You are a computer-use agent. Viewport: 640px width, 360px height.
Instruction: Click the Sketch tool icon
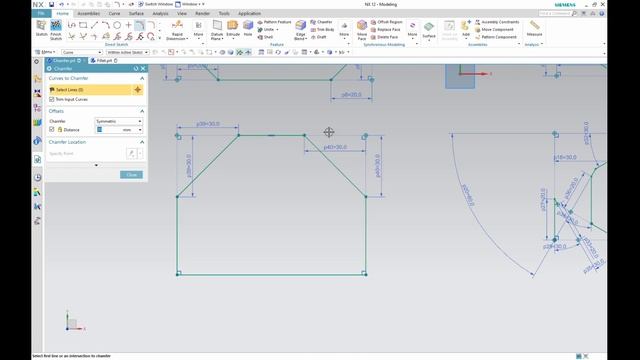pos(41,26)
